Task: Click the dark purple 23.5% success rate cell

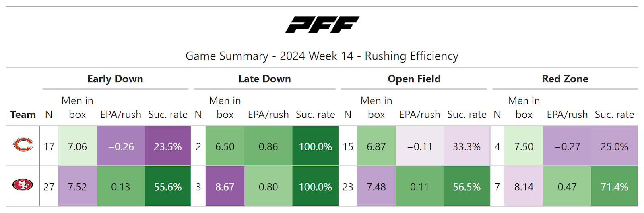Action: pyautogui.click(x=168, y=146)
